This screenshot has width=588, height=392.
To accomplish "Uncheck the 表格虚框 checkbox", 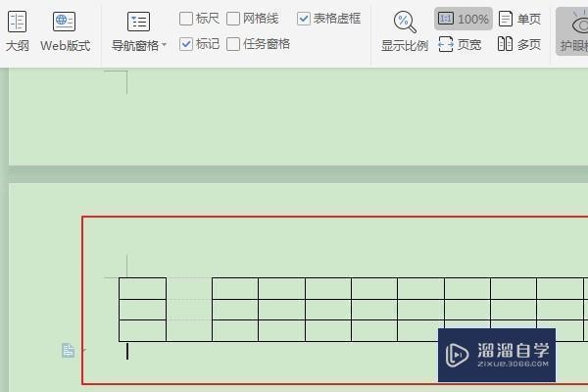I will pos(304,19).
